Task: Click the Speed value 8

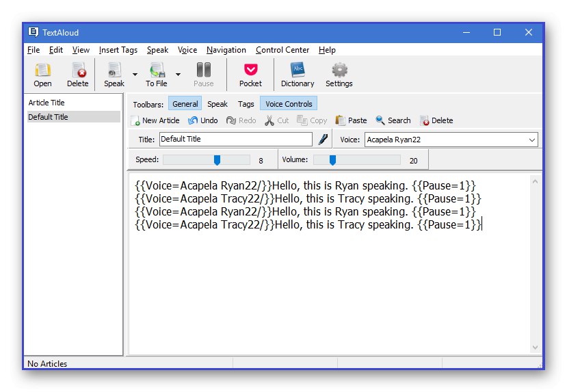Action: click(x=261, y=161)
